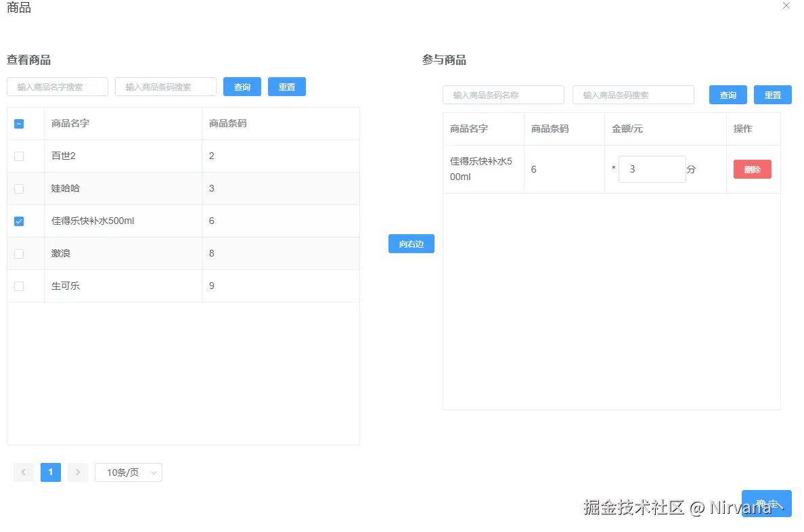Delete 佳得乐快补水500ml with 删除 button
The image size is (804, 532).
point(752,169)
